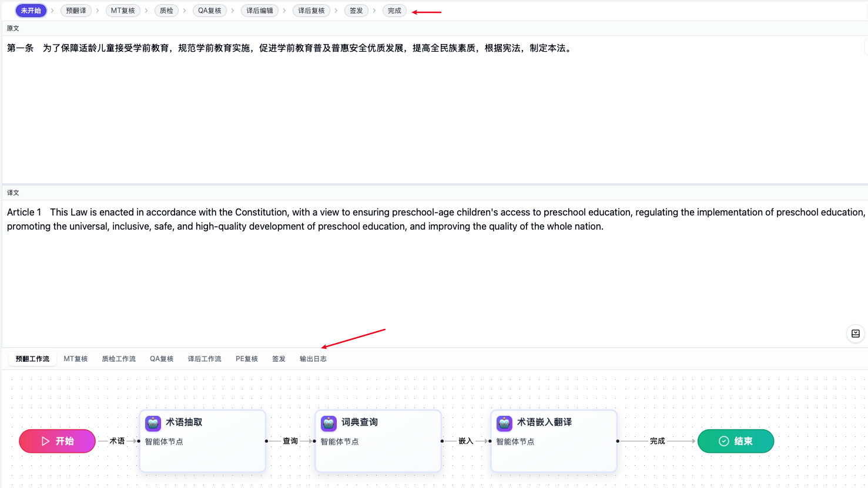Click into the 译文 English translation text
868x488 pixels.
click(x=353, y=219)
